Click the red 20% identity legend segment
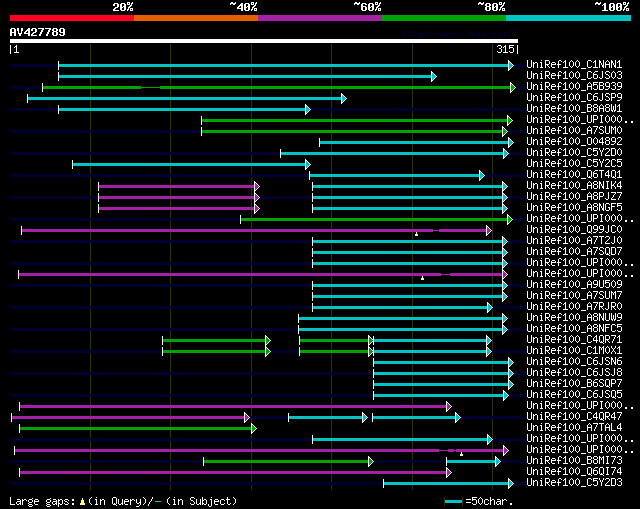This screenshot has width=640, height=509. (x=72, y=18)
